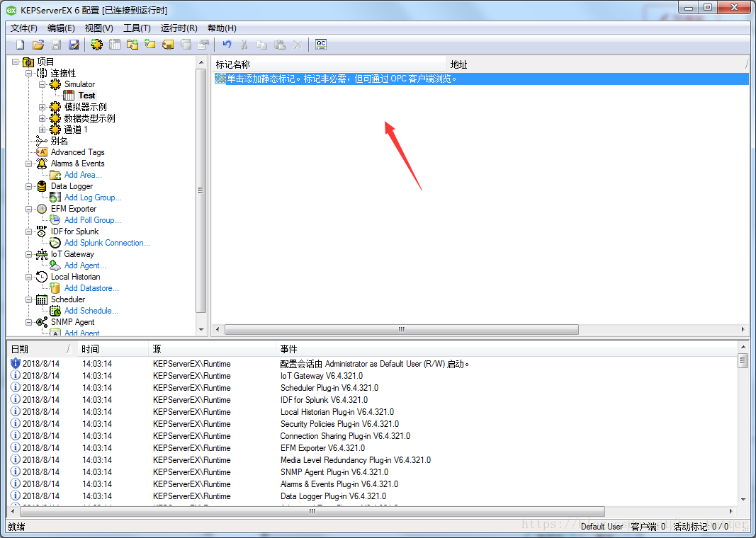The width and height of the screenshot is (756, 538).
Task: Click the Copy toolbar icon
Action: click(x=262, y=45)
